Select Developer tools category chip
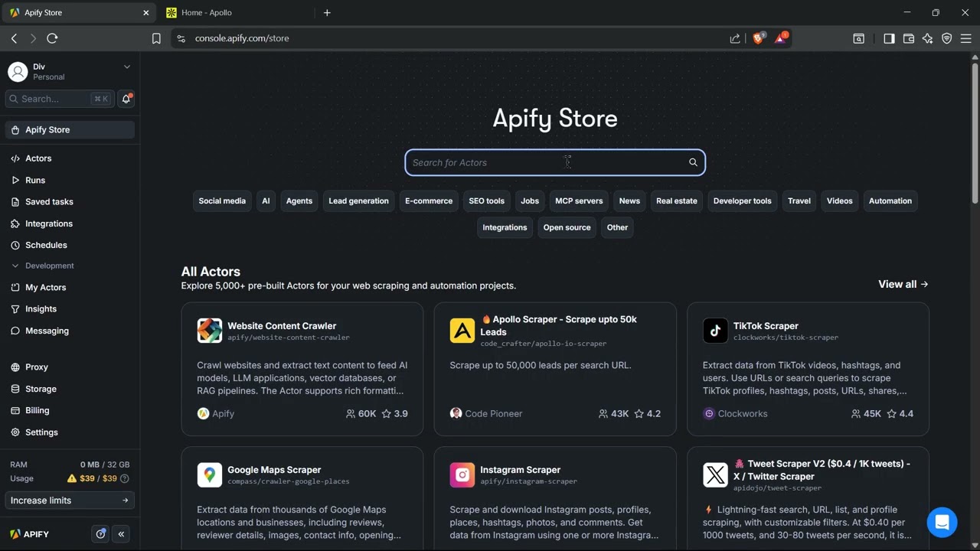The image size is (980, 551). pos(742,201)
